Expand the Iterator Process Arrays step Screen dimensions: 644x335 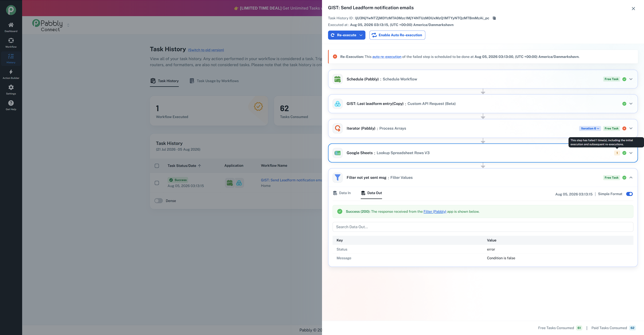tap(631, 128)
